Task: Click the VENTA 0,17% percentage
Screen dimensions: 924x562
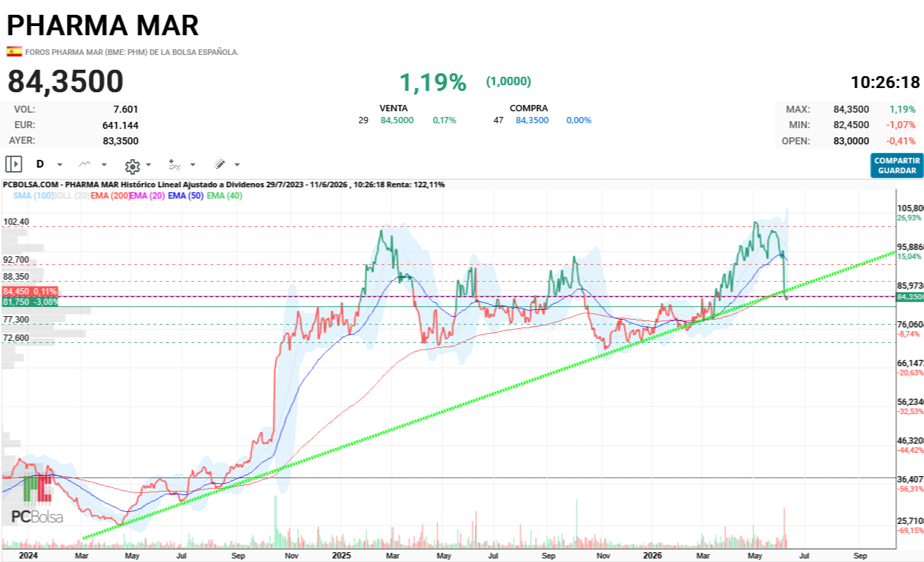Action: point(444,120)
